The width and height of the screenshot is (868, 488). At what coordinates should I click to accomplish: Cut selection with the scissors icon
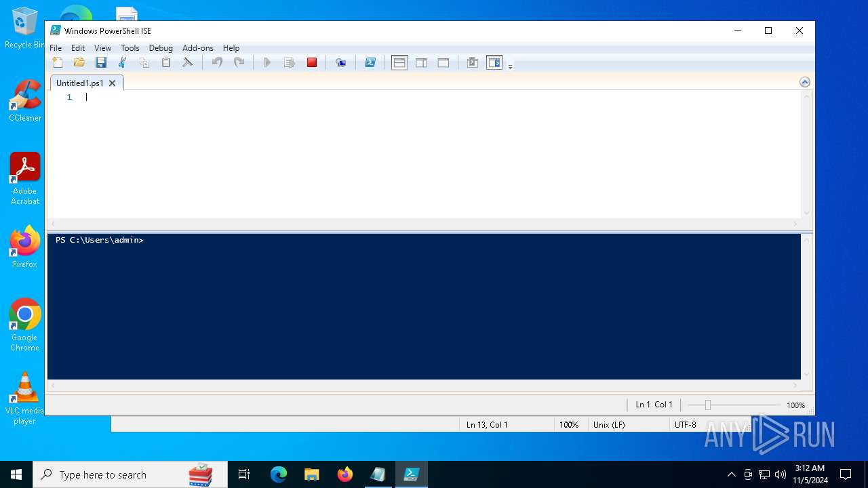click(123, 63)
